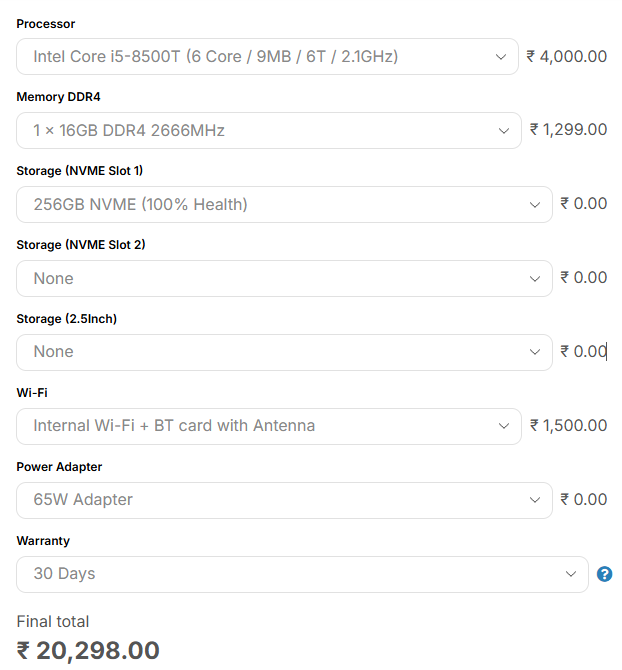Click the chevron on 16GB DDR4 dropdown
The height and width of the screenshot is (670, 622).
pyautogui.click(x=504, y=131)
